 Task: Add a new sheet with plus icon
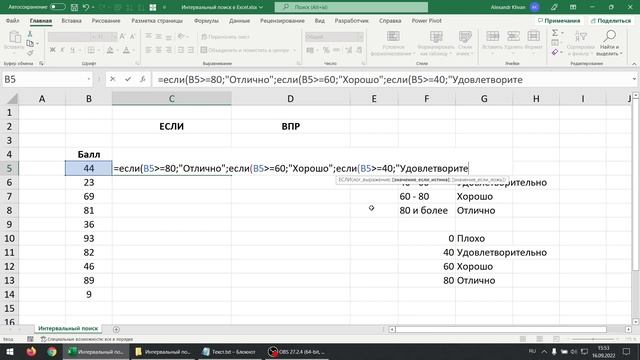pyautogui.click(x=116, y=329)
